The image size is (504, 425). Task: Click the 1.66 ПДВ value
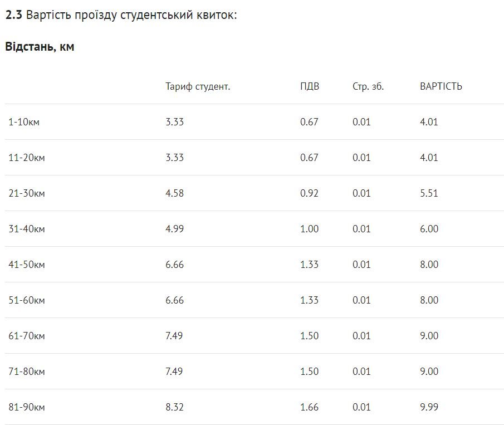[x=309, y=407]
